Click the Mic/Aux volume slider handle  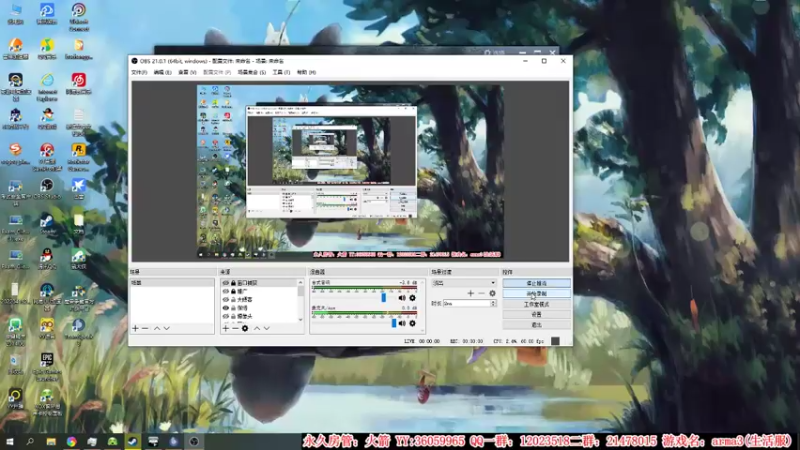[394, 323]
